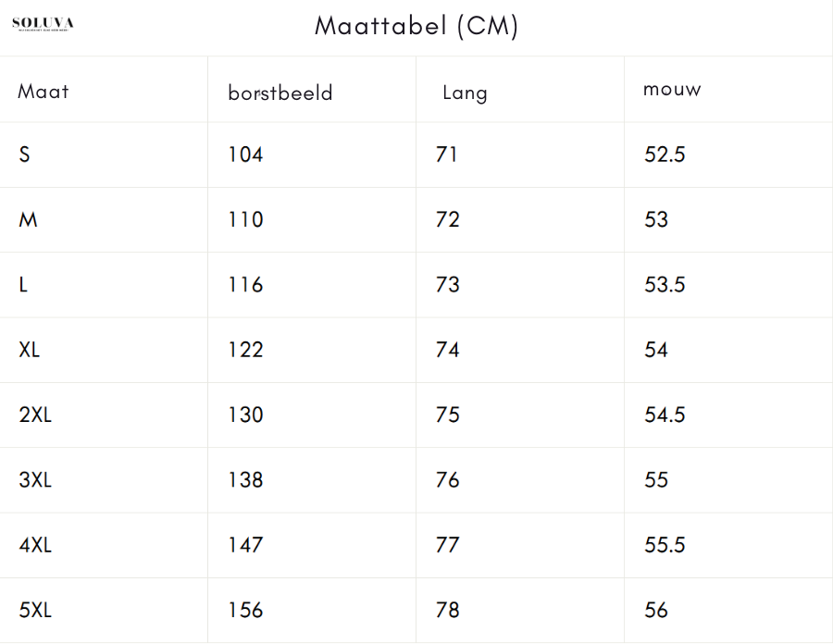Select chest value 130 for 2XL
The height and width of the screenshot is (644, 833).
click(x=245, y=415)
